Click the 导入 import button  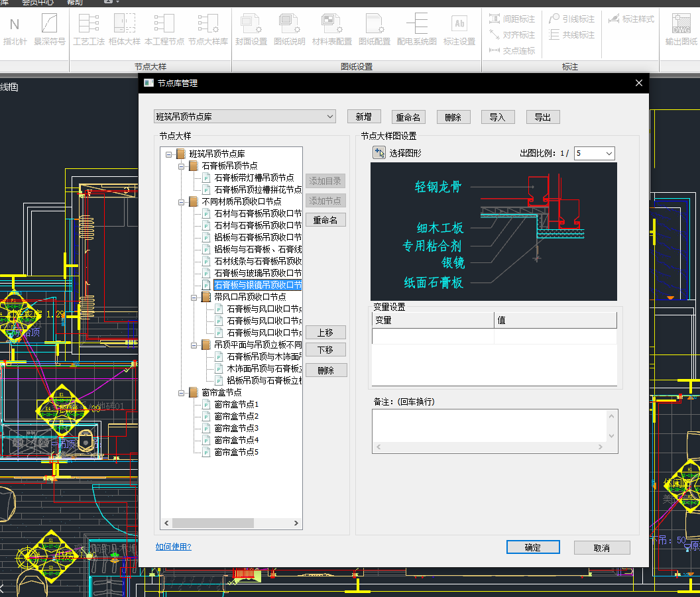[x=498, y=117]
